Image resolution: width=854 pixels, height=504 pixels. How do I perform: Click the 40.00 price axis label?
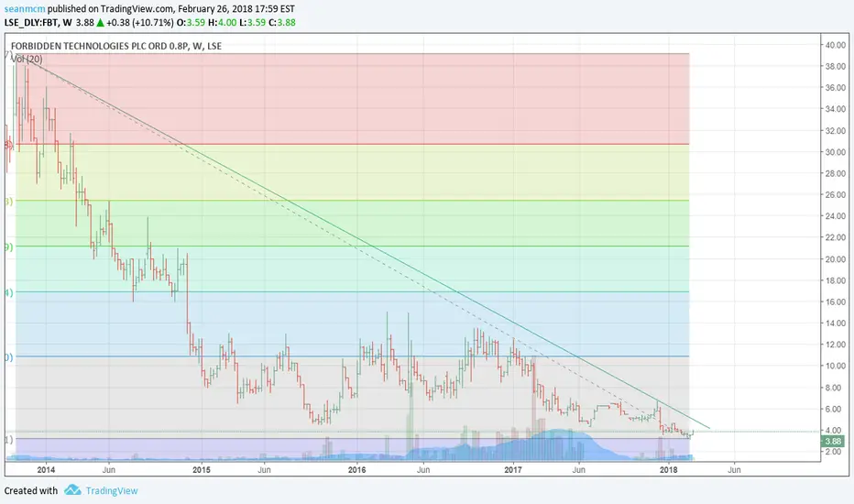pyautogui.click(x=835, y=45)
